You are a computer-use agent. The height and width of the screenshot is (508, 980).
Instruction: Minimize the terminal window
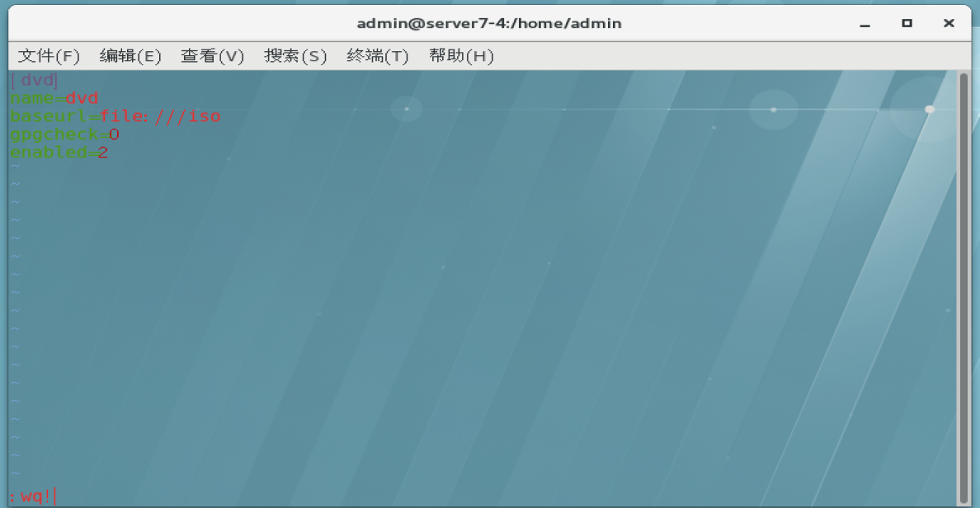point(865,24)
